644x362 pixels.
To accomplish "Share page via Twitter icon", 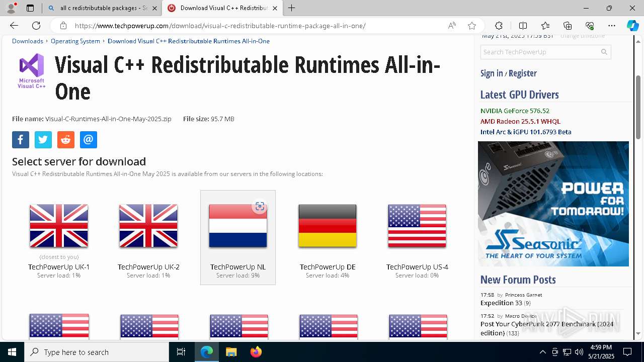I will point(43,140).
